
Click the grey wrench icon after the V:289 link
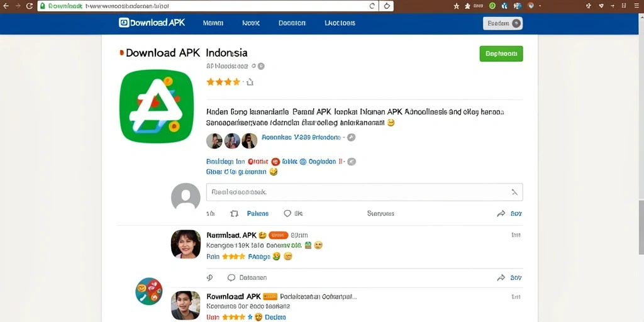click(351, 138)
